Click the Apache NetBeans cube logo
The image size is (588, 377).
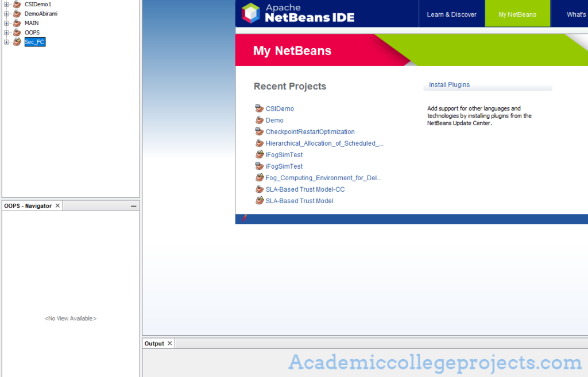tap(251, 13)
